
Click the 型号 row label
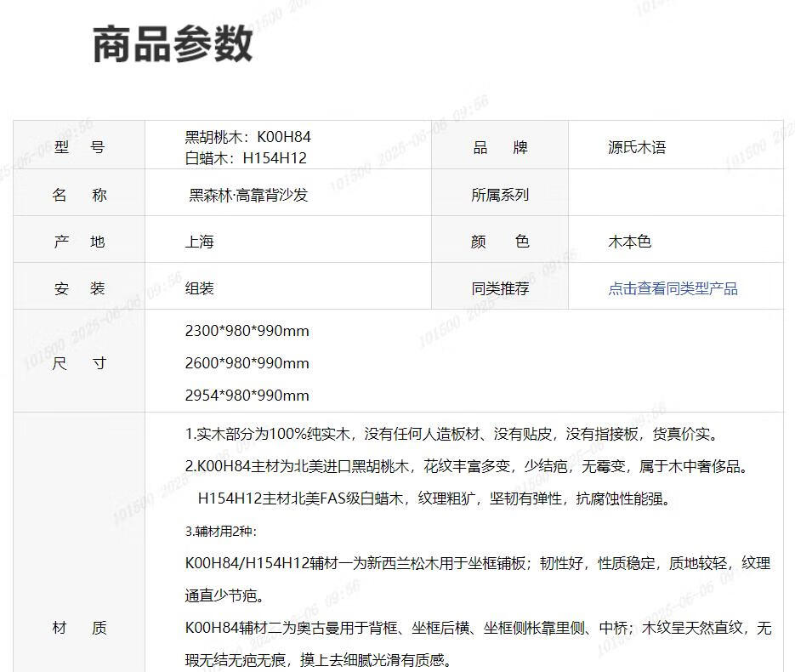[x=79, y=147]
